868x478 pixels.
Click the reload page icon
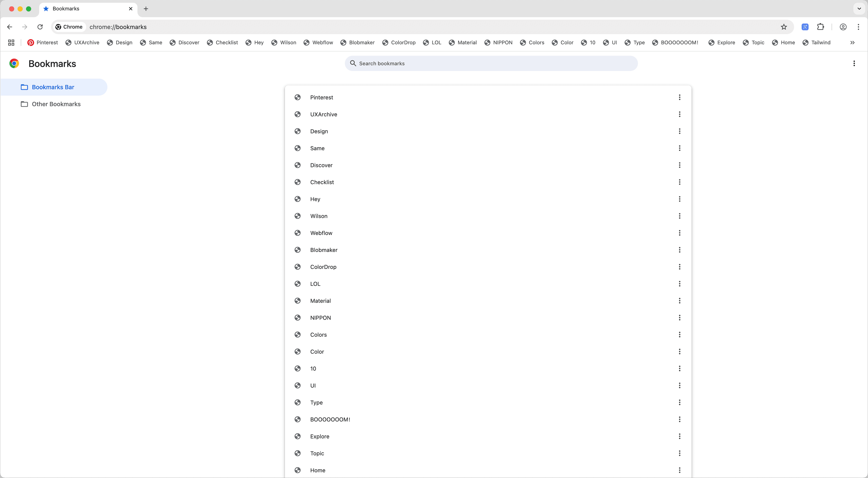click(40, 27)
